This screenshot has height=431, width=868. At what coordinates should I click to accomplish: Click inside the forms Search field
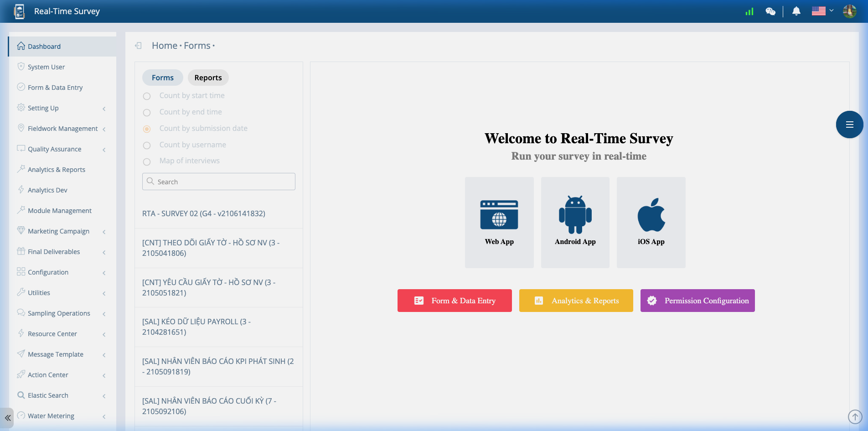(x=218, y=182)
